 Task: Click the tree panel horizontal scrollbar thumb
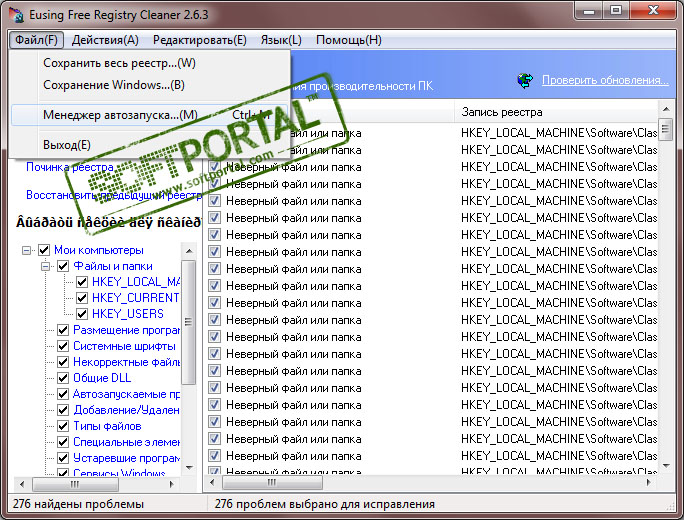point(75,484)
